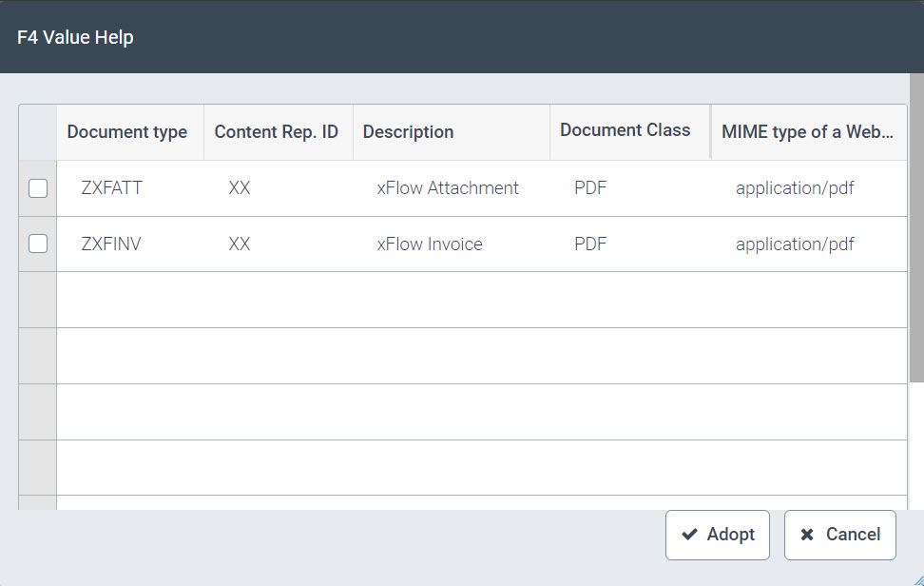Select the ZXFATT document type cell
Image resolution: width=924 pixels, height=586 pixels.
(x=112, y=188)
